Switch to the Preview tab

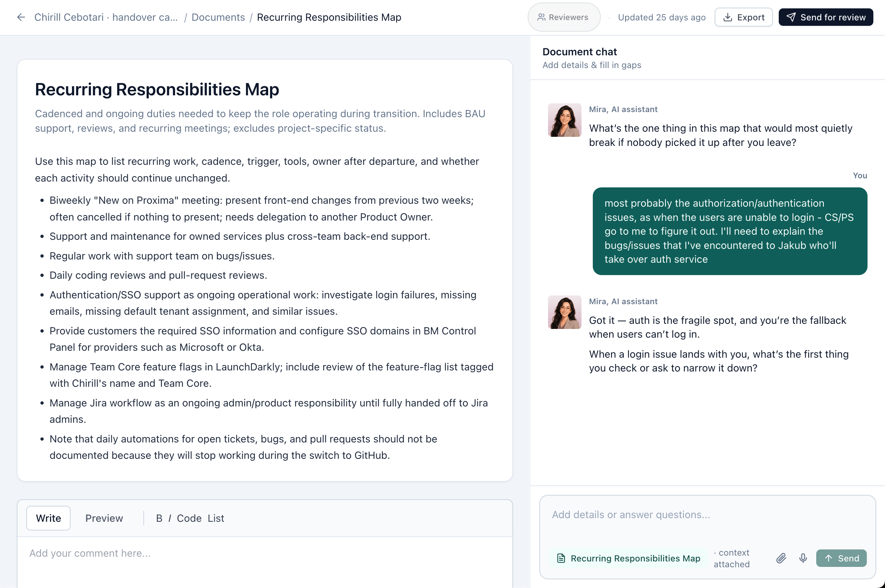(104, 518)
